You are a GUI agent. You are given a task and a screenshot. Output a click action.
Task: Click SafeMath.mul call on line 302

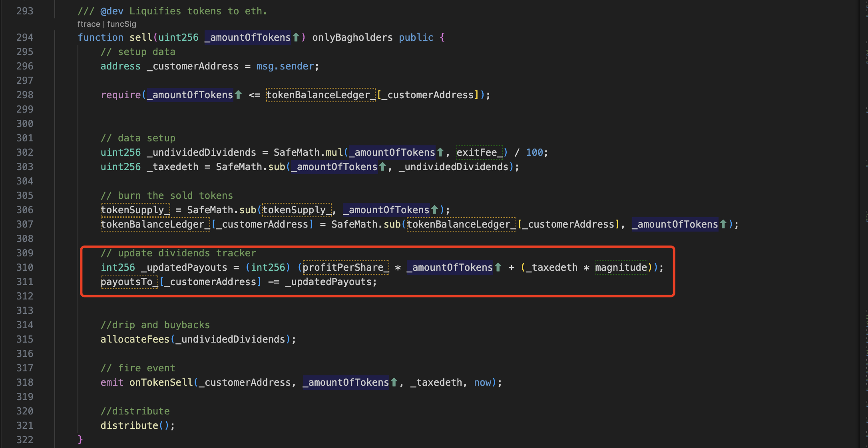pyautogui.click(x=309, y=153)
